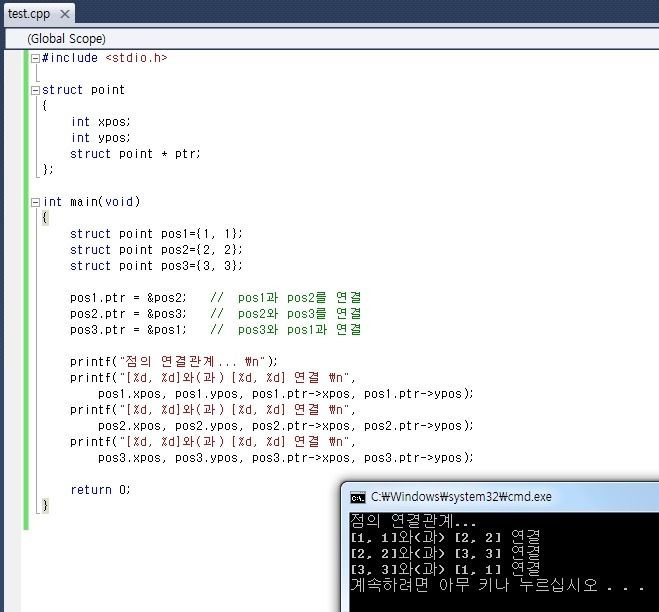Click the 'int xpos;' member line
659x612 pixels.
coord(101,122)
